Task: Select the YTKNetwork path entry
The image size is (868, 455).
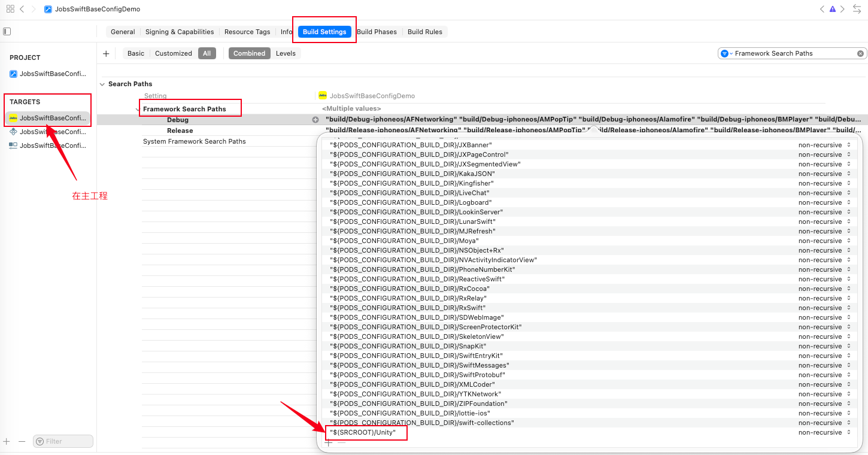Action: click(x=415, y=394)
